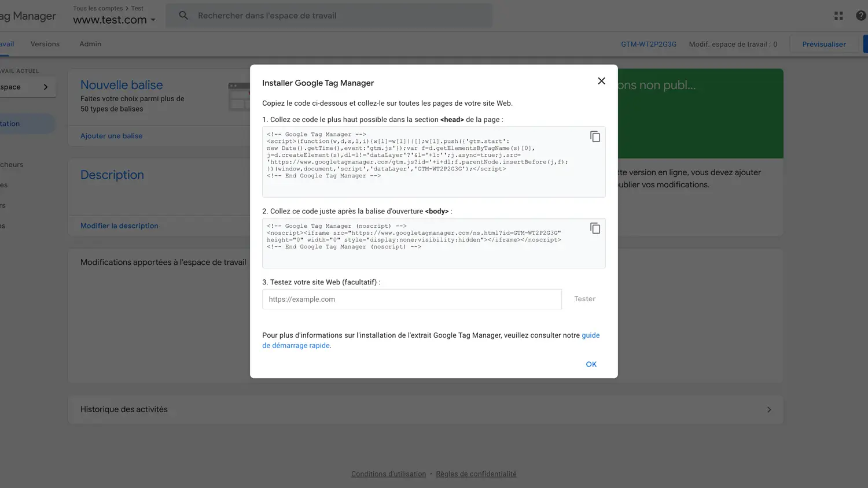
Task: Switch to the Versions tab
Action: (x=45, y=44)
